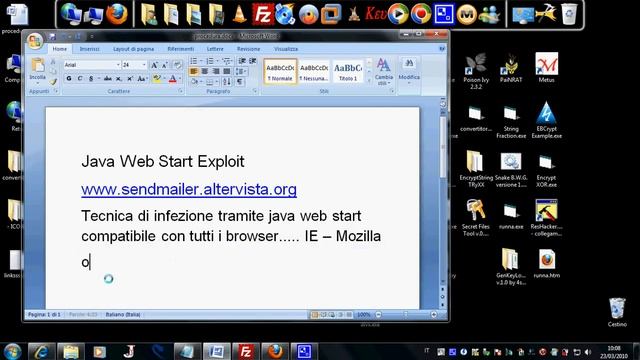Image resolution: width=640 pixels, height=360 pixels.
Task: Click the runna.htm desktop file
Action: point(547,264)
